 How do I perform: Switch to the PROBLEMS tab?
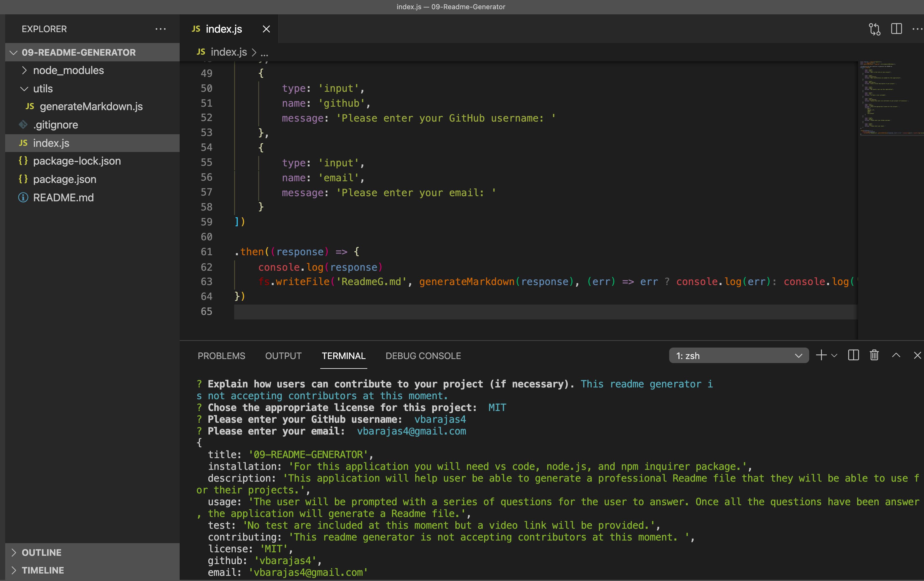coord(222,356)
